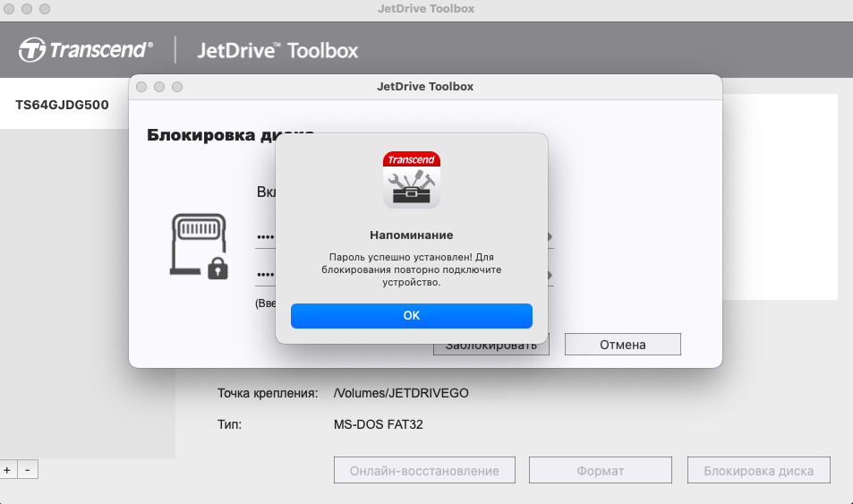The image size is (853, 504).
Task: Click the locked drive icon in dialog
Action: 199,246
